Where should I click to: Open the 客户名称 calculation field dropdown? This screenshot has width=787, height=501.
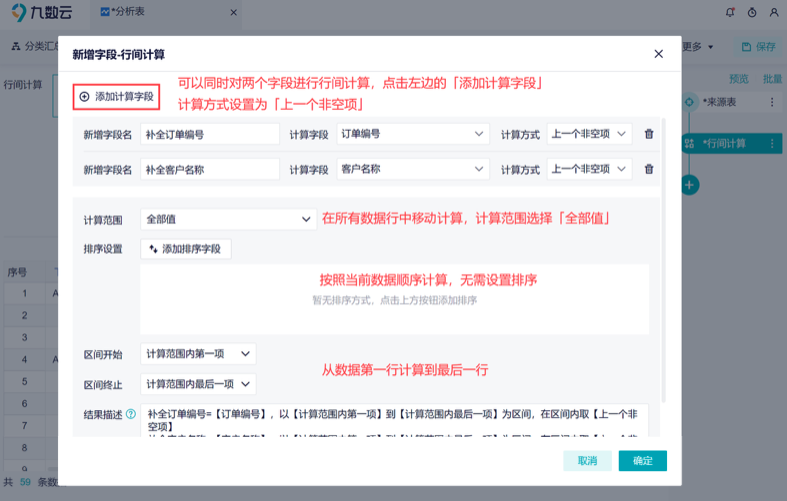pyautogui.click(x=413, y=170)
